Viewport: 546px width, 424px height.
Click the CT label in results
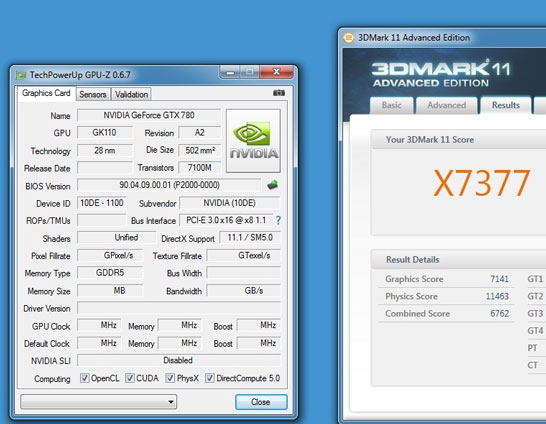(x=532, y=365)
